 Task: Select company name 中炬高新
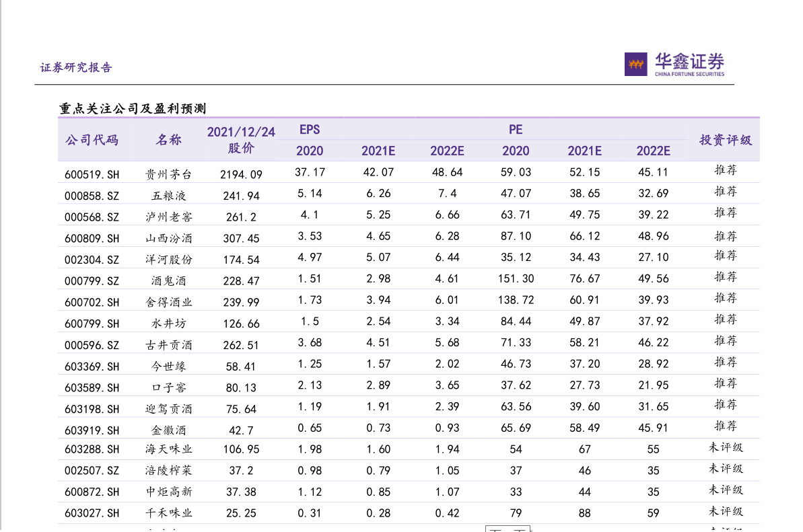tap(168, 492)
